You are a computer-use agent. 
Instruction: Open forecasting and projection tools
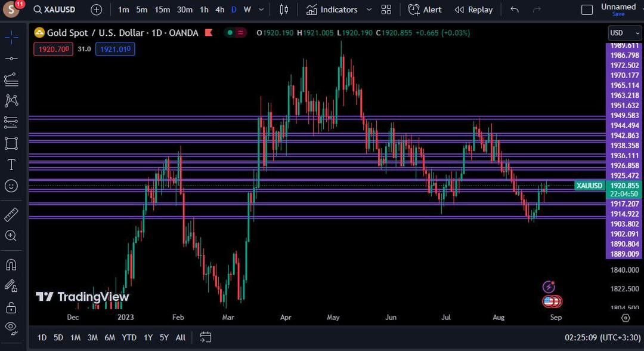coord(11,122)
